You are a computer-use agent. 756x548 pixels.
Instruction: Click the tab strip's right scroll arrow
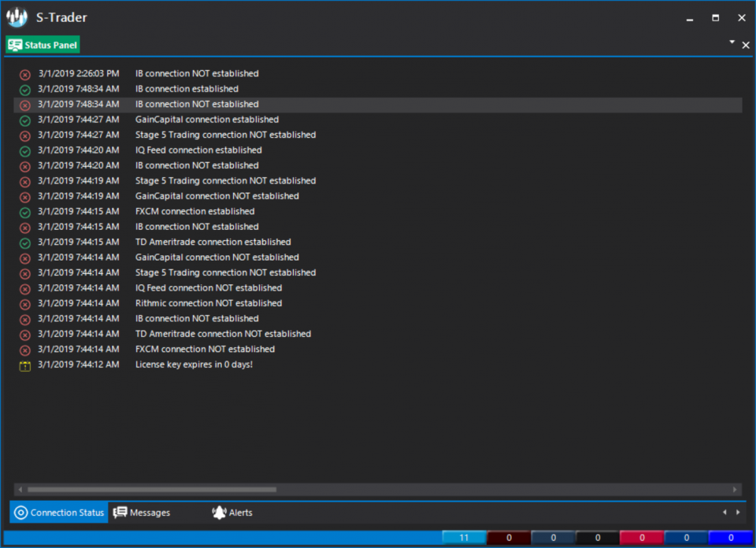pos(738,513)
